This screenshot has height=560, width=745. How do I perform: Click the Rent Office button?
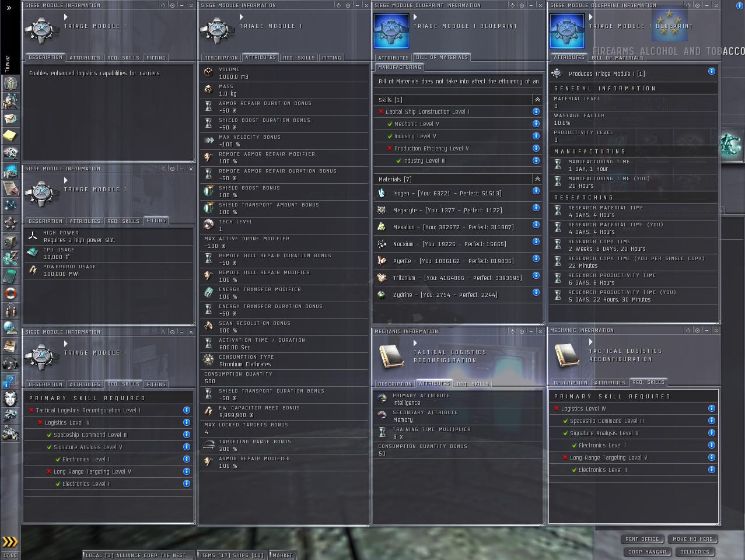(x=642, y=539)
